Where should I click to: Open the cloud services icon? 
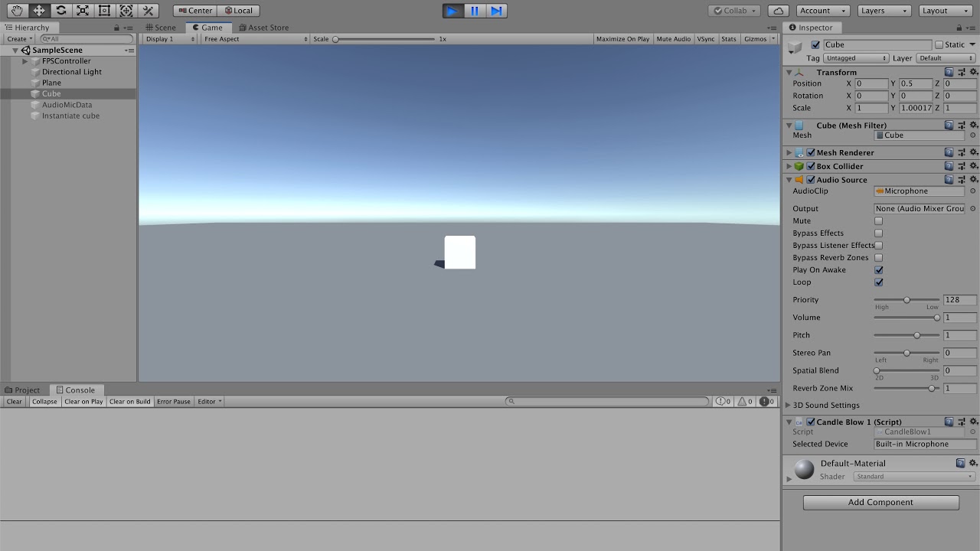(x=779, y=11)
